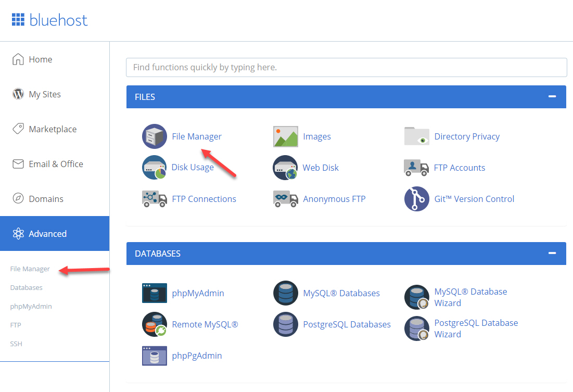Click the bluehost grid logo icon

click(18, 20)
